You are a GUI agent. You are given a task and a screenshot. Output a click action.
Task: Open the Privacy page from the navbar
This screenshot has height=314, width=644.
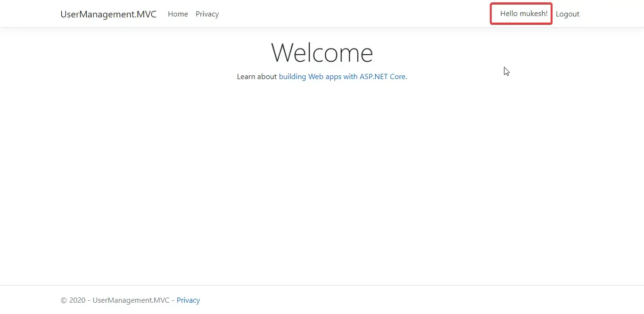(x=207, y=14)
